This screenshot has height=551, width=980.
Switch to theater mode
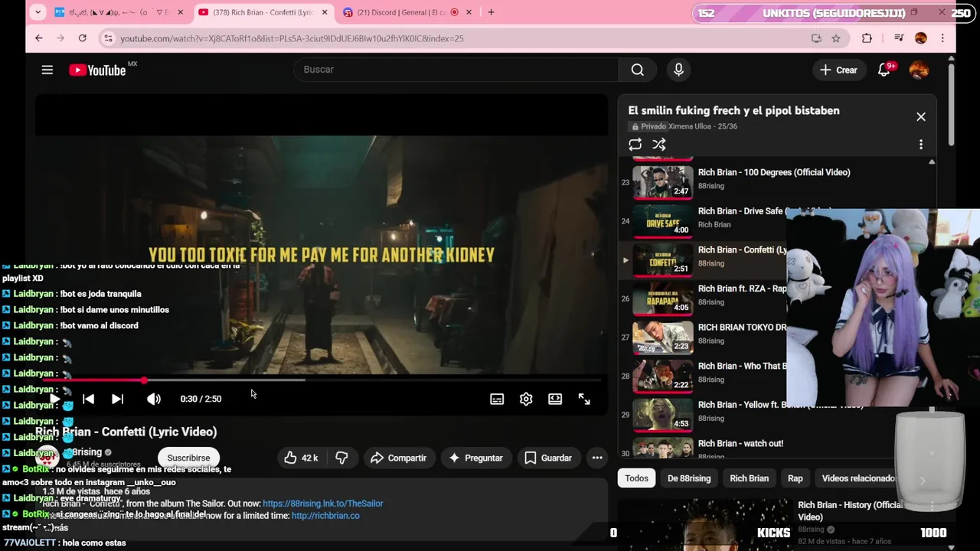(555, 399)
